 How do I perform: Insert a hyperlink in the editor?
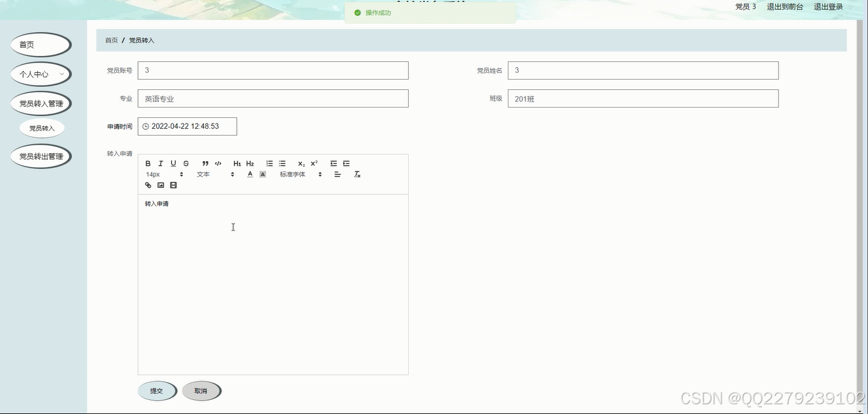click(148, 185)
